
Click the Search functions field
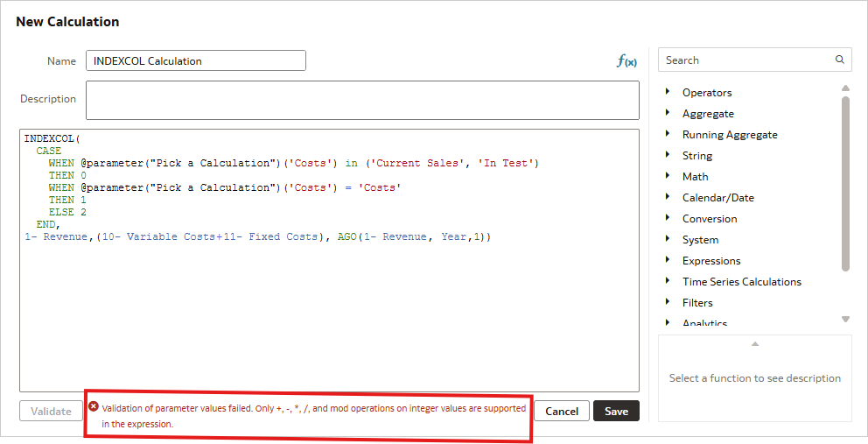(754, 60)
